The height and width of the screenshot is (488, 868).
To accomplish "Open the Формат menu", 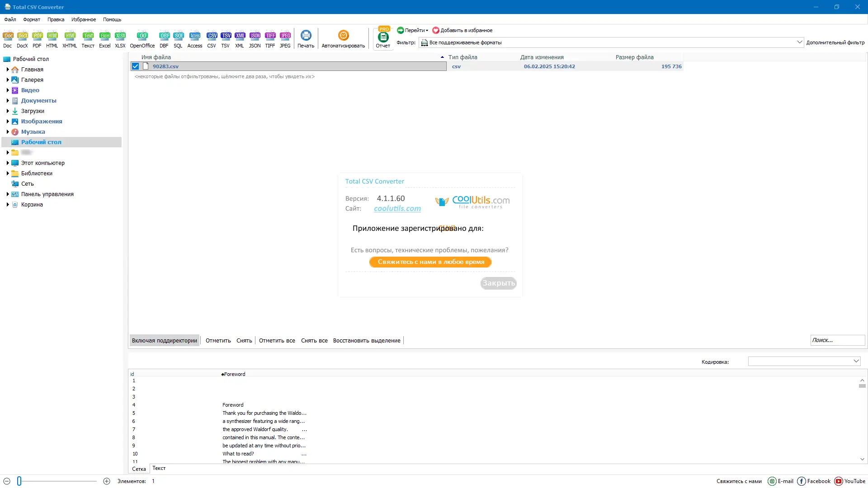I will [32, 19].
